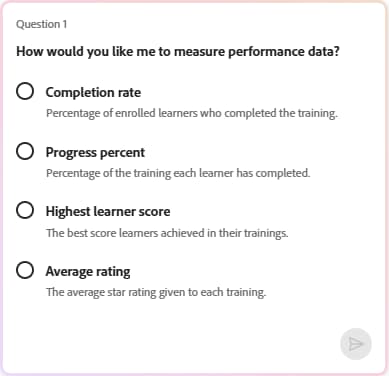Click the 'Average rating' label text
Screen dimensions: 389x376
pos(88,271)
